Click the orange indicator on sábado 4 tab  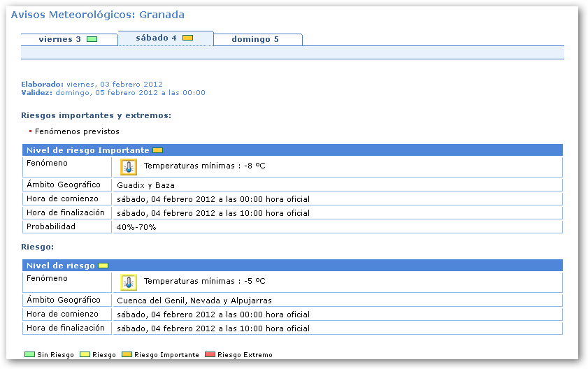click(187, 38)
